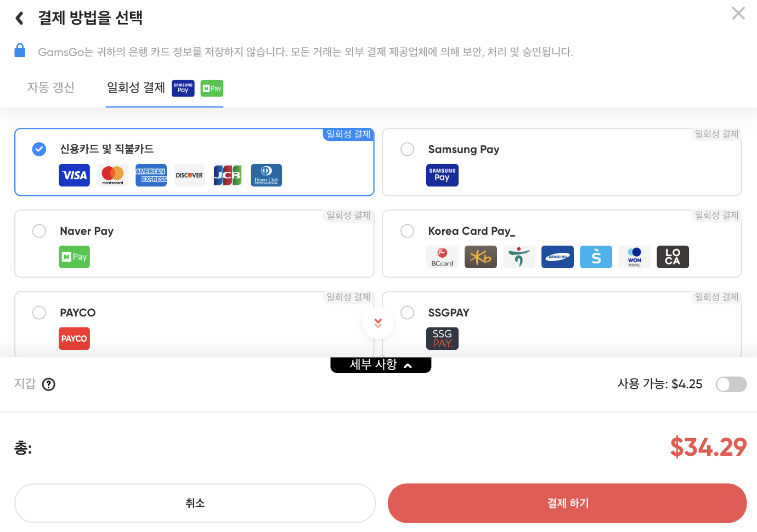
Task: Click the American Express logo
Action: (151, 175)
